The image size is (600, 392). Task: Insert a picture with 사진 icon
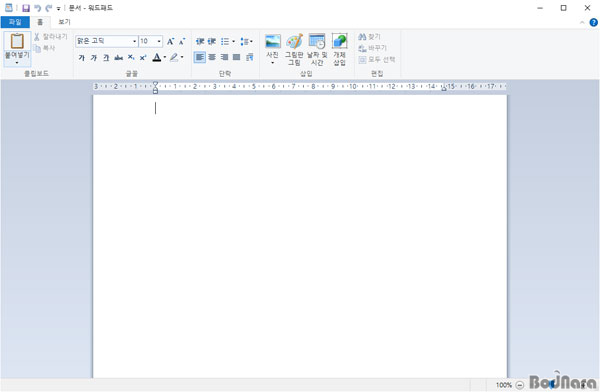pyautogui.click(x=273, y=41)
